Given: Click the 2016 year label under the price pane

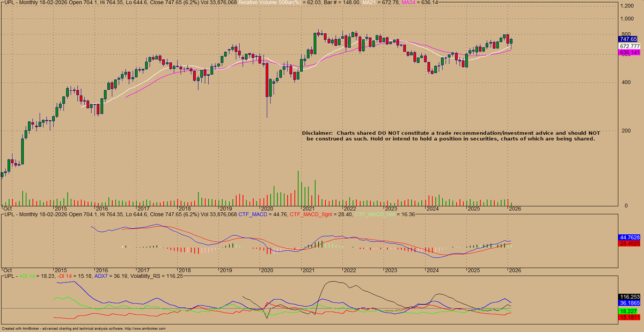Looking at the screenshot, I should coord(102,208).
